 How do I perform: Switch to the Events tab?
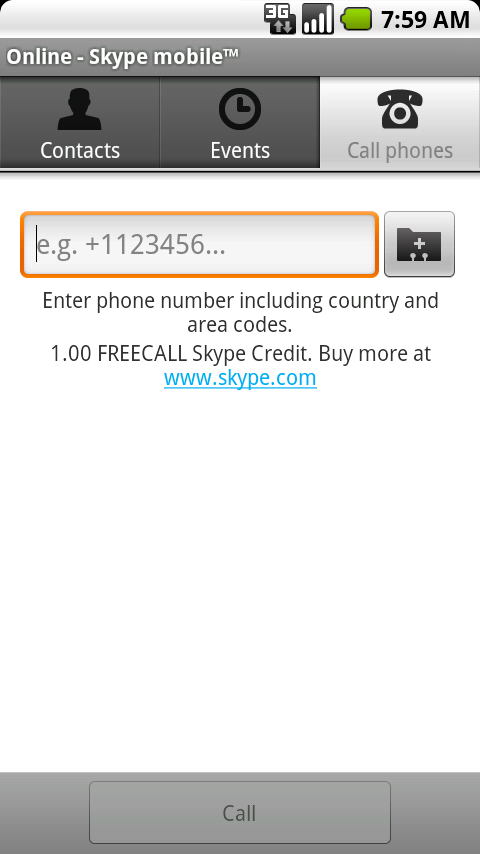[240, 123]
